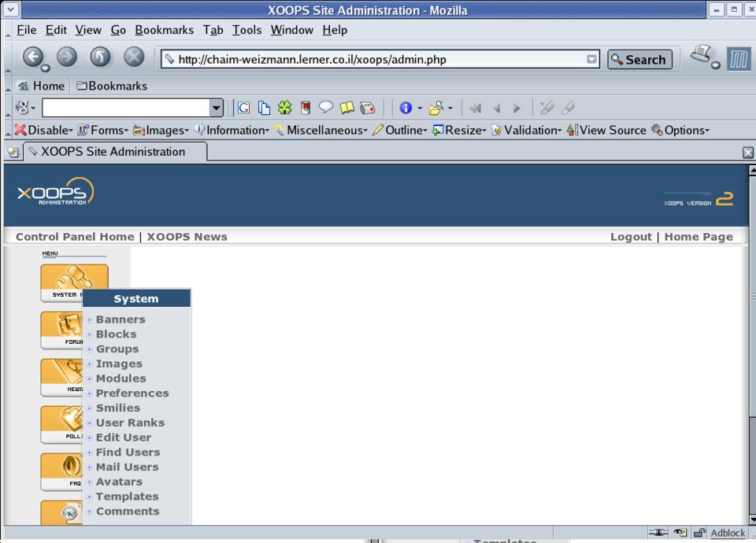Open the Validation developer toolbar menu
Screen dimensions: 756x543
pos(527,130)
